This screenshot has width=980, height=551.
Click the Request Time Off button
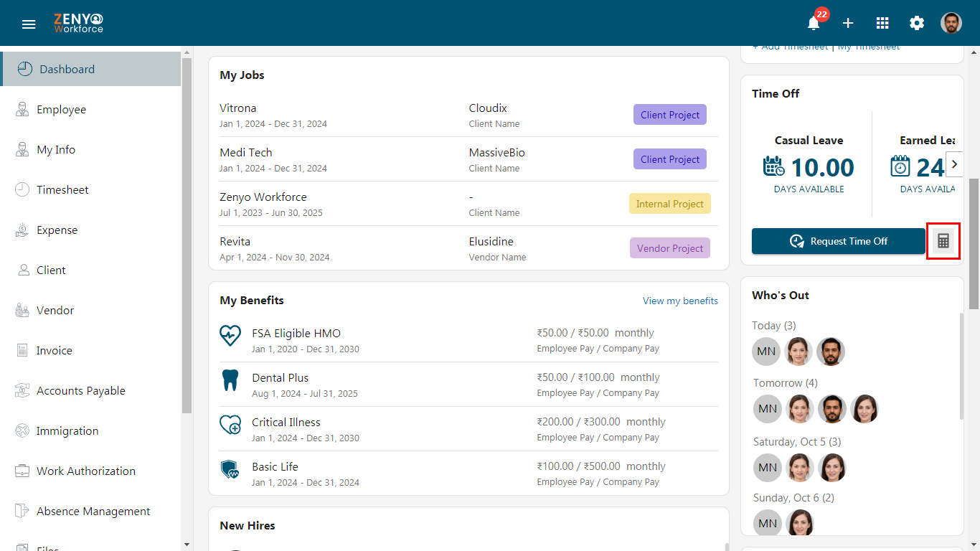point(839,241)
